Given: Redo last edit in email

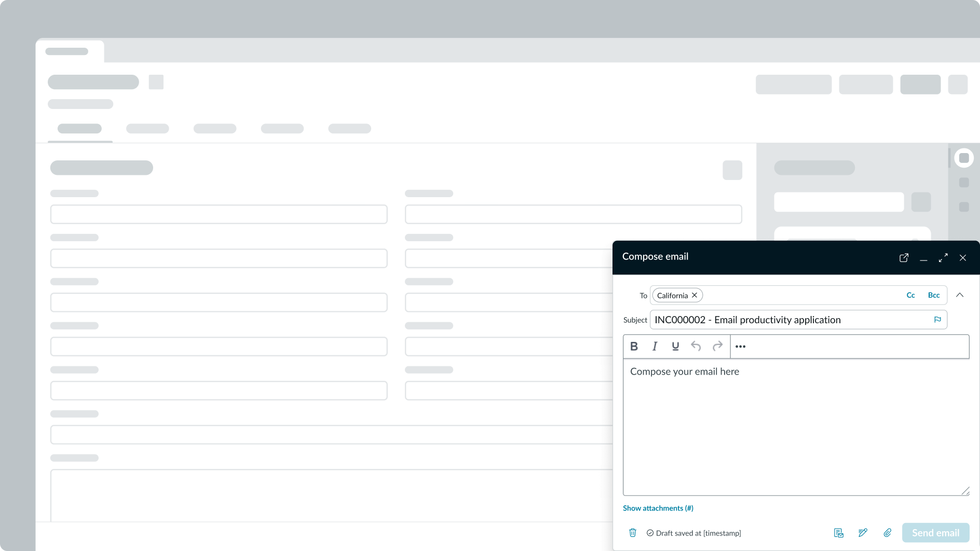Looking at the screenshot, I should (x=717, y=346).
